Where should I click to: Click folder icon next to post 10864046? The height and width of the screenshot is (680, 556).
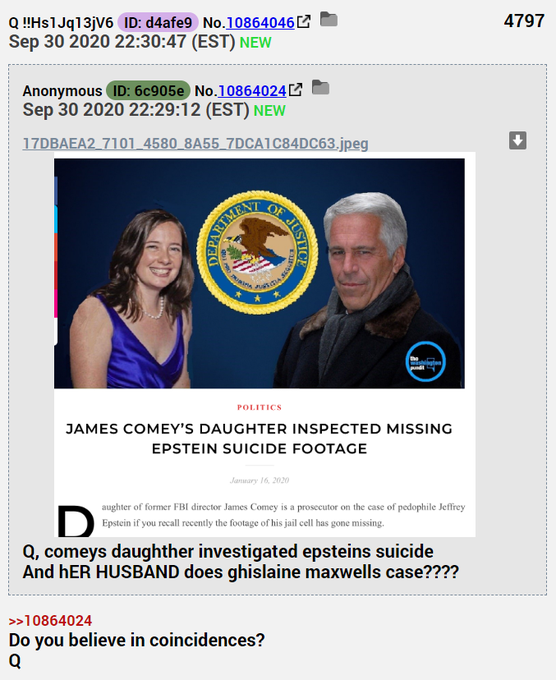click(329, 19)
